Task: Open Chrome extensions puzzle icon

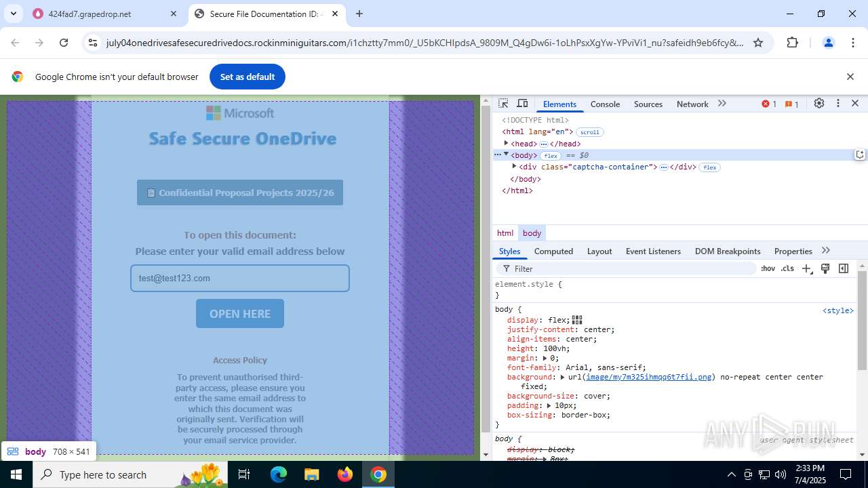Action: 792,43
